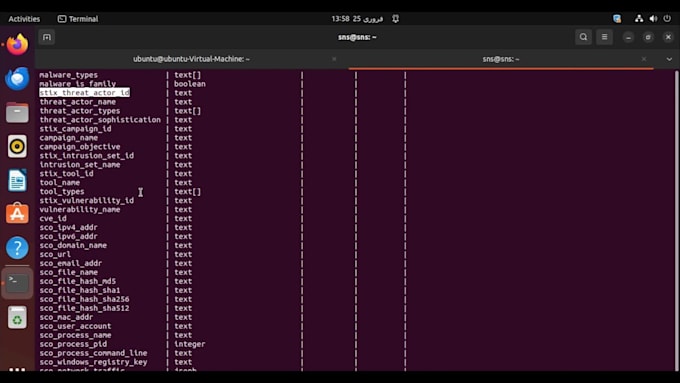The width and height of the screenshot is (680, 383).
Task: Click the stix_tool_id text
Action: coord(66,173)
